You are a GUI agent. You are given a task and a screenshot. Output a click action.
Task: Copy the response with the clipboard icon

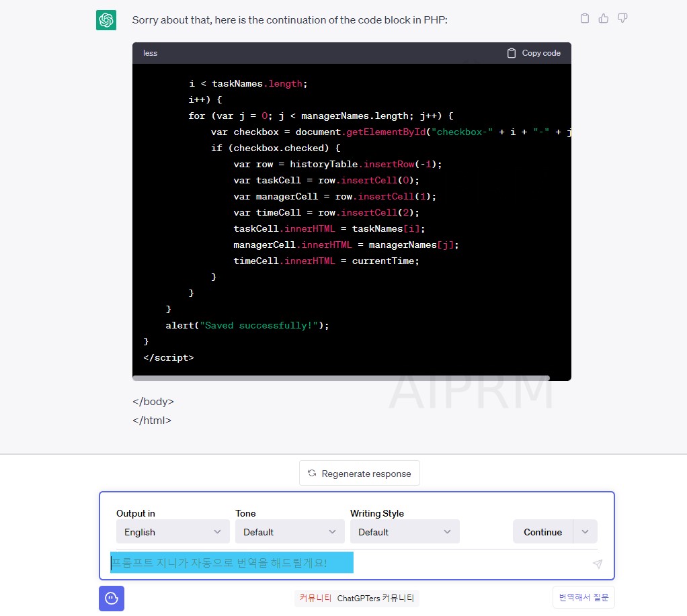[x=584, y=18]
